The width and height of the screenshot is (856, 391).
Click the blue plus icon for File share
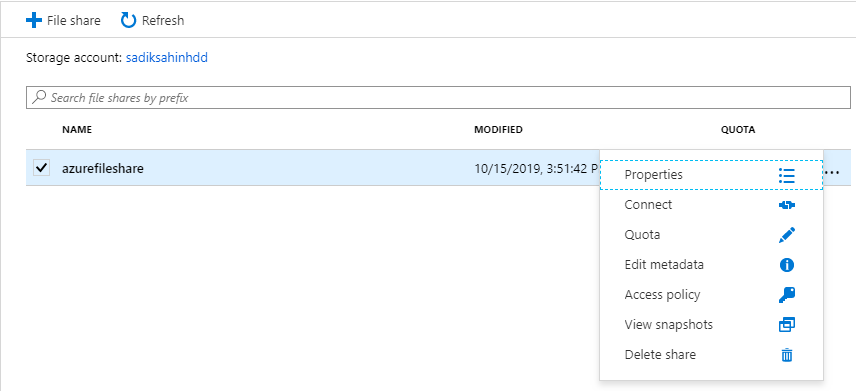[34, 21]
